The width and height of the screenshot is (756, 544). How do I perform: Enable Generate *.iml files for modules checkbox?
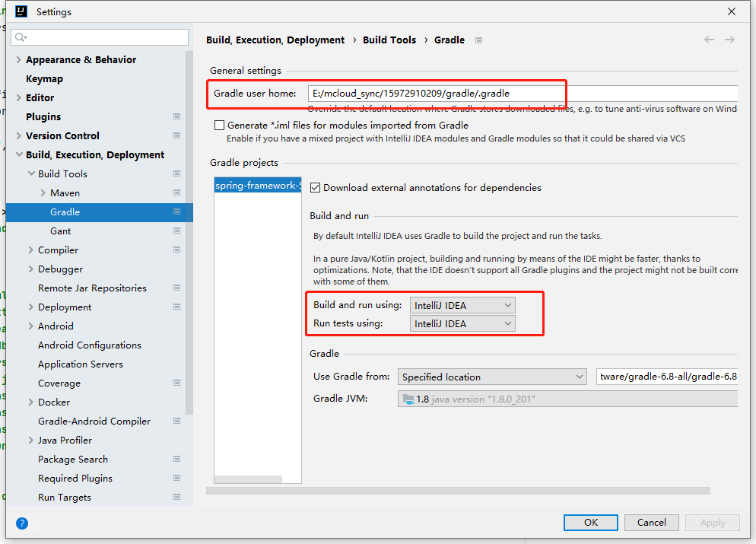219,126
